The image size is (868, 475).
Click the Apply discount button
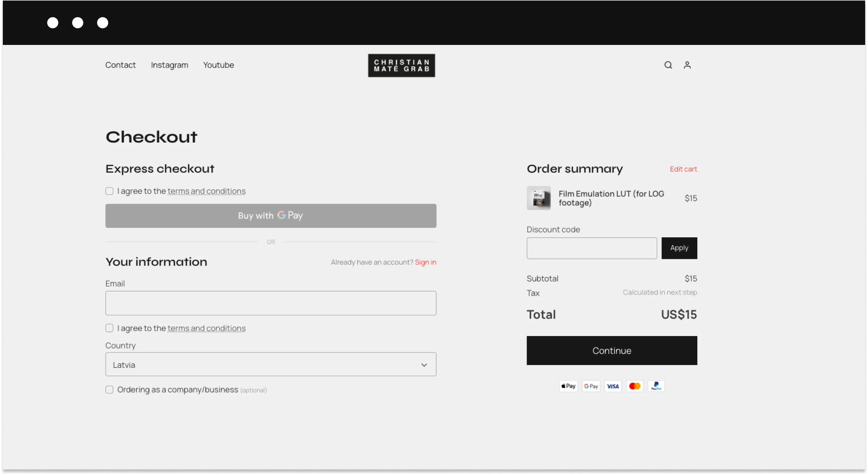click(679, 248)
